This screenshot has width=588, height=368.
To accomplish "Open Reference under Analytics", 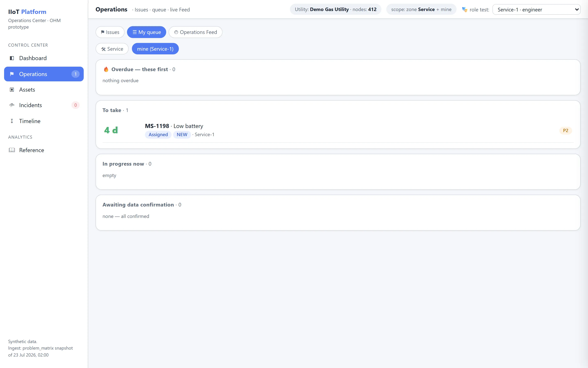I will [44, 150].
